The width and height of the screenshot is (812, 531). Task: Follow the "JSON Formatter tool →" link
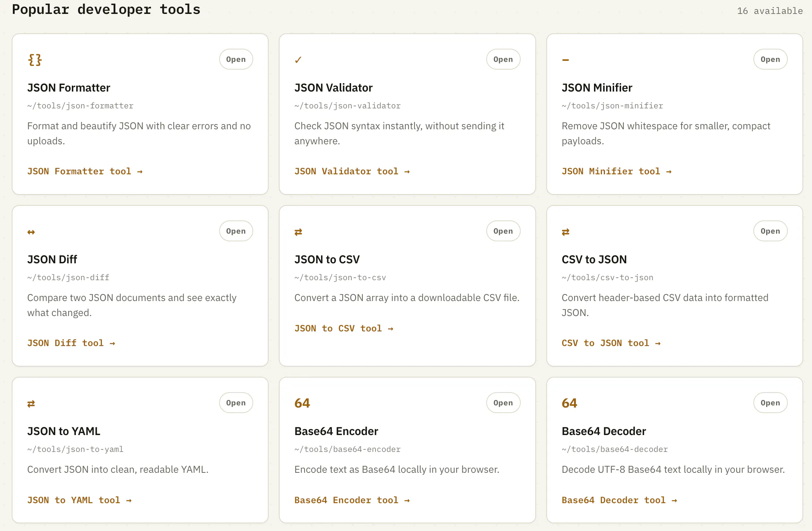point(85,171)
